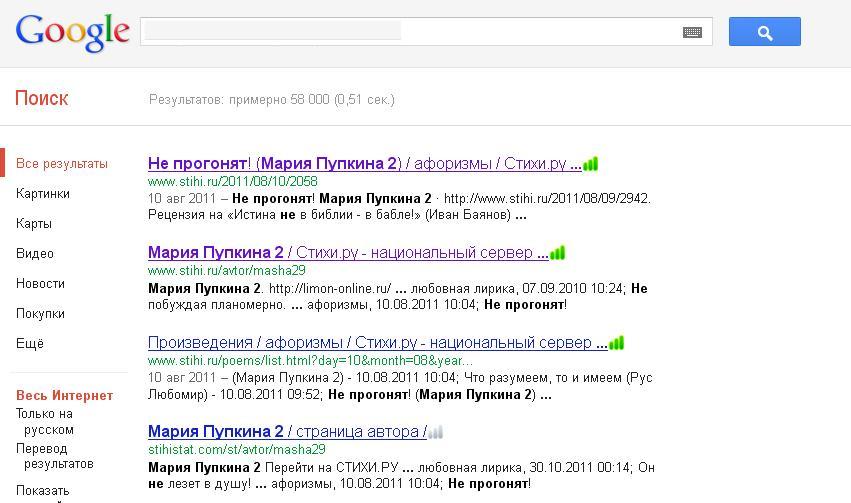This screenshot has width=851, height=503.
Task: Open the Новости search category
Action: (x=40, y=284)
